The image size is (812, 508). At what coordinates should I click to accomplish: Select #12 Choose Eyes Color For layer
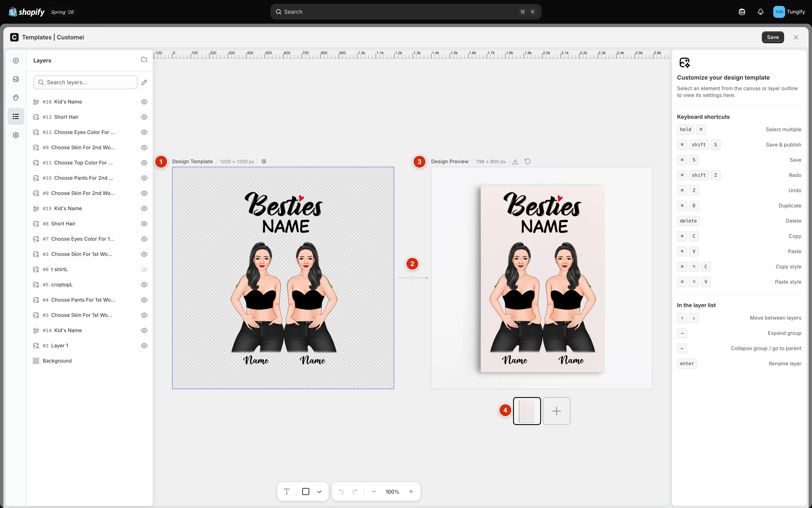[90, 132]
